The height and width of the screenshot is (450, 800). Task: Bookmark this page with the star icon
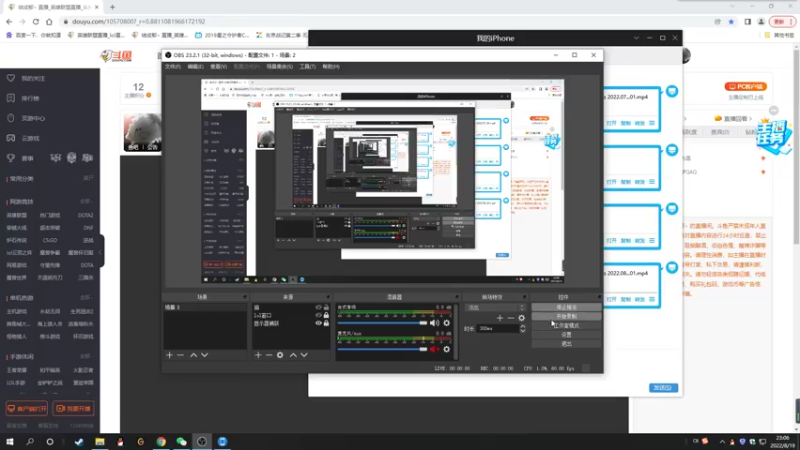tap(731, 21)
